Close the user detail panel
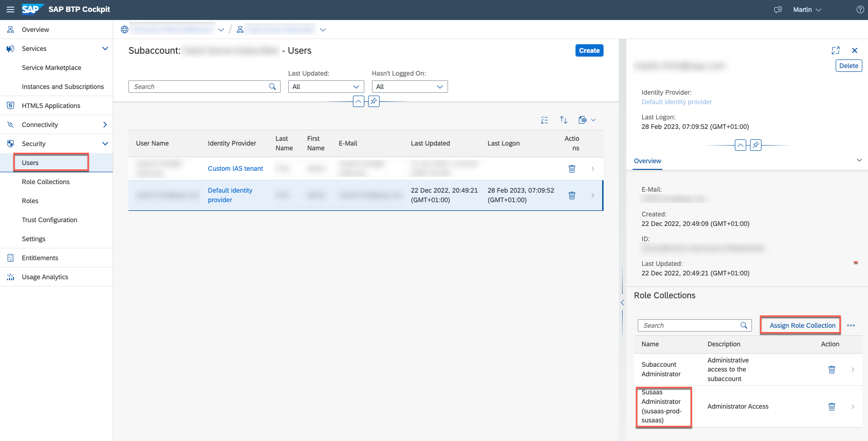The image size is (868, 441). [855, 50]
